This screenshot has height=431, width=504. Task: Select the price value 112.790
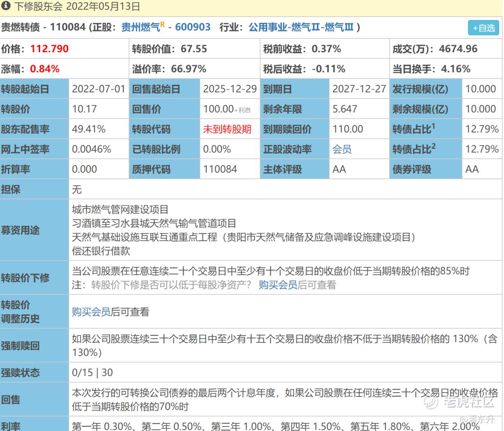tap(49, 49)
